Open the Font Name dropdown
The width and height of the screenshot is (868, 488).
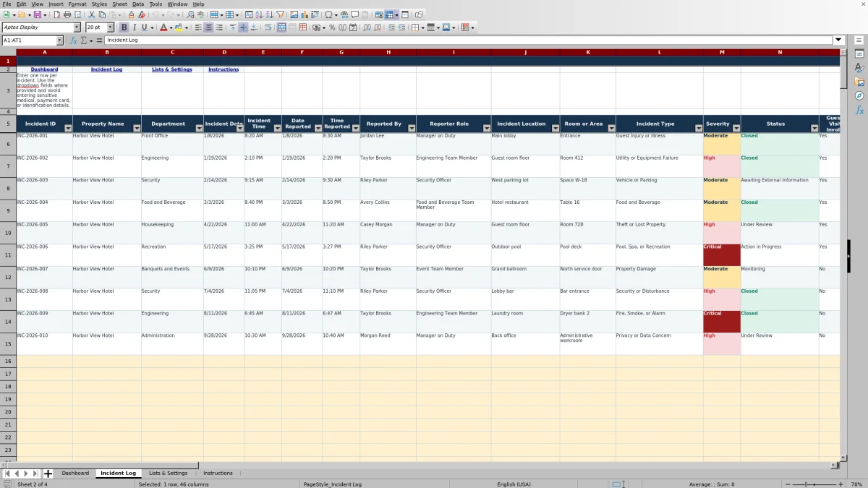77,27
